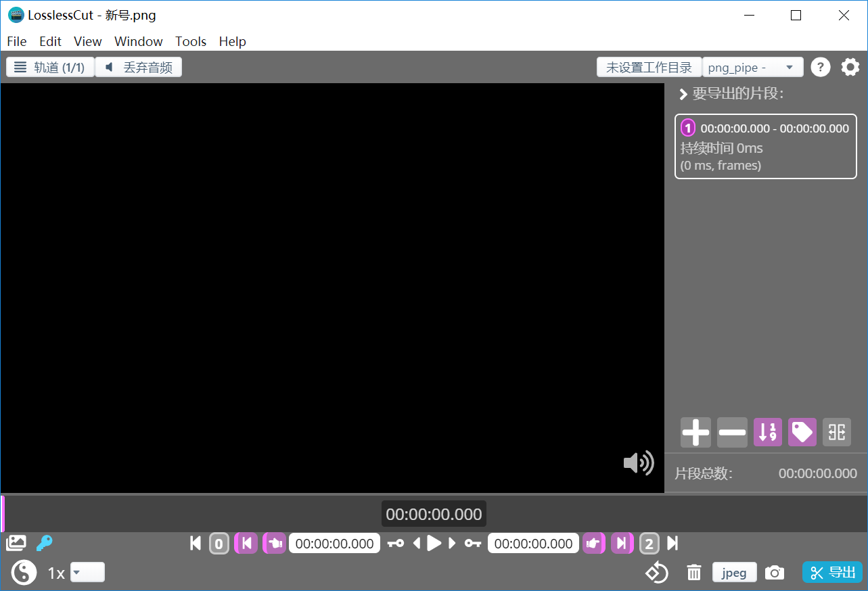Collapse the segments to export panel
The height and width of the screenshot is (591, 868).
[x=683, y=94]
